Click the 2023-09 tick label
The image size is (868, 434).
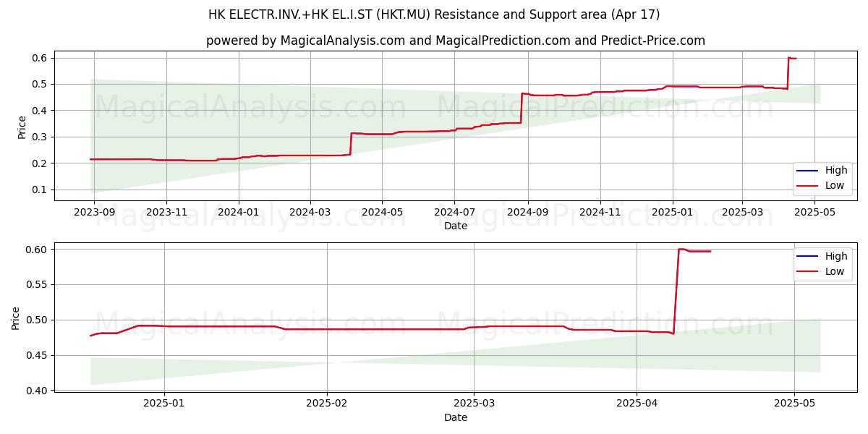point(93,213)
